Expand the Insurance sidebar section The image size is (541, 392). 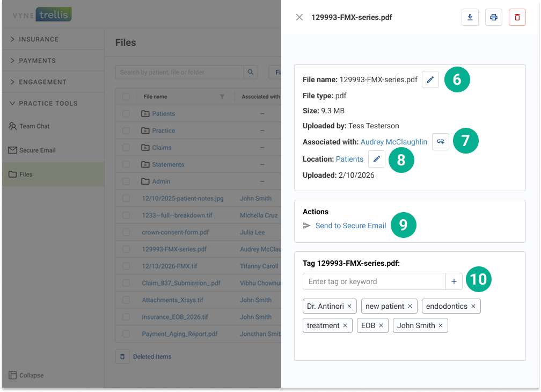coord(39,39)
